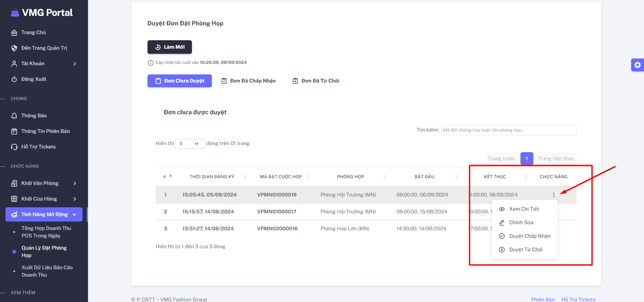This screenshot has width=644, height=302.
Task: Switch to Đơn Đã Chấp Nhận tab
Action: pos(248,81)
